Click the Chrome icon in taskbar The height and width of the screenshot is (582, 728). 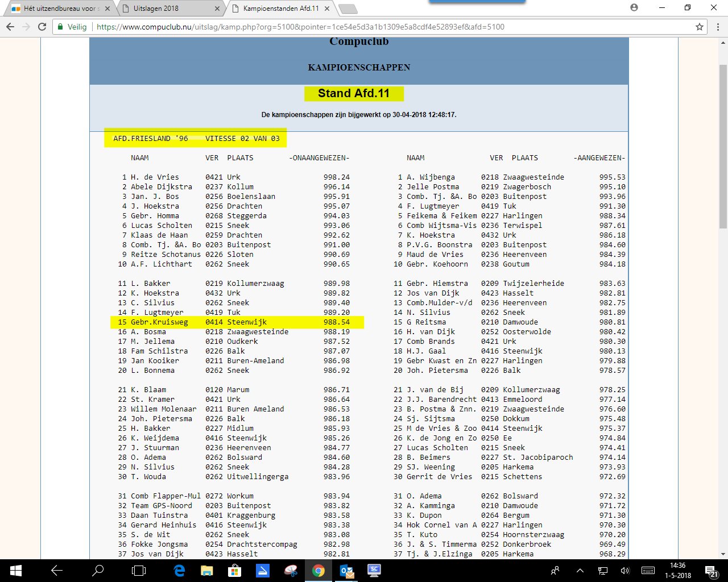[318, 571]
